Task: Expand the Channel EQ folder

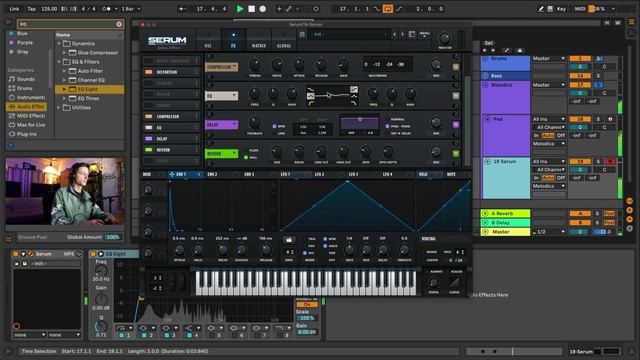Action: (x=64, y=80)
